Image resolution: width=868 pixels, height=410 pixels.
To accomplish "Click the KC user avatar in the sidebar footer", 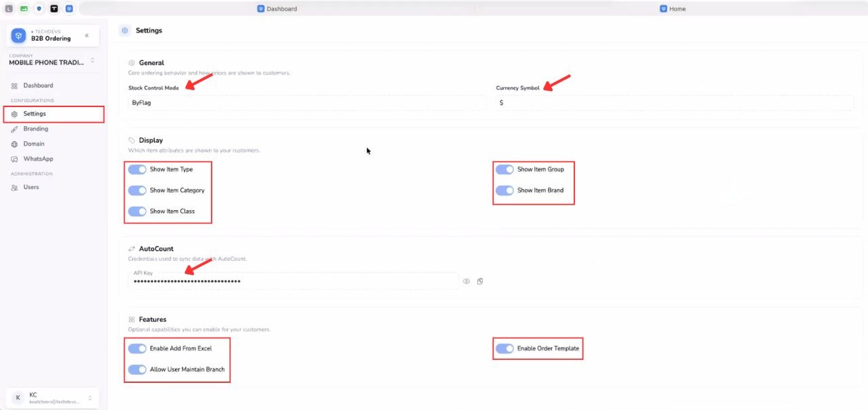I will coord(18,398).
